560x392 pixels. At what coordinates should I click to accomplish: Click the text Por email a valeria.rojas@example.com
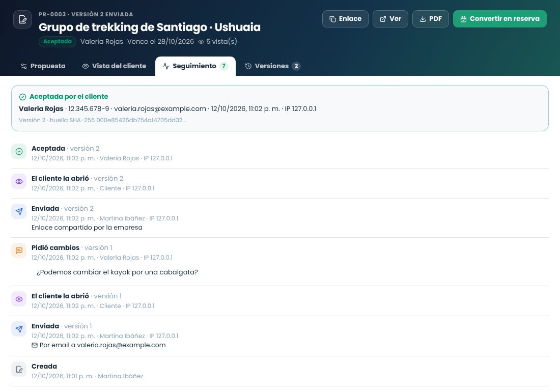tap(102, 345)
